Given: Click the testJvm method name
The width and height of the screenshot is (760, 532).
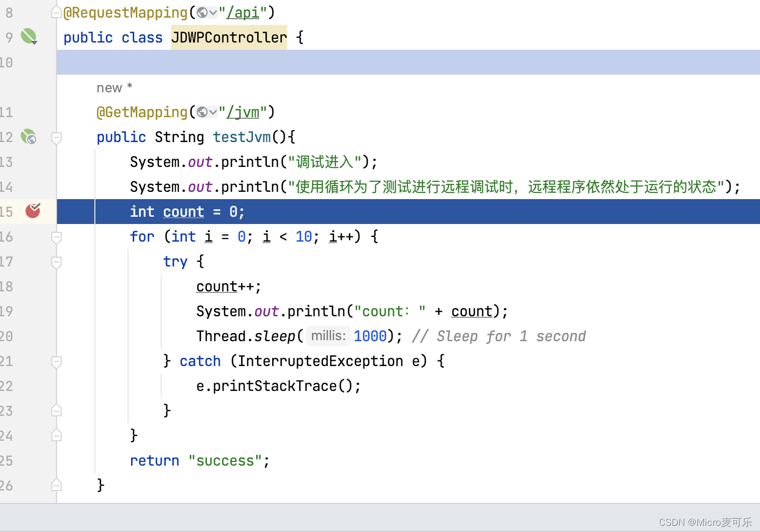Looking at the screenshot, I should 242,137.
